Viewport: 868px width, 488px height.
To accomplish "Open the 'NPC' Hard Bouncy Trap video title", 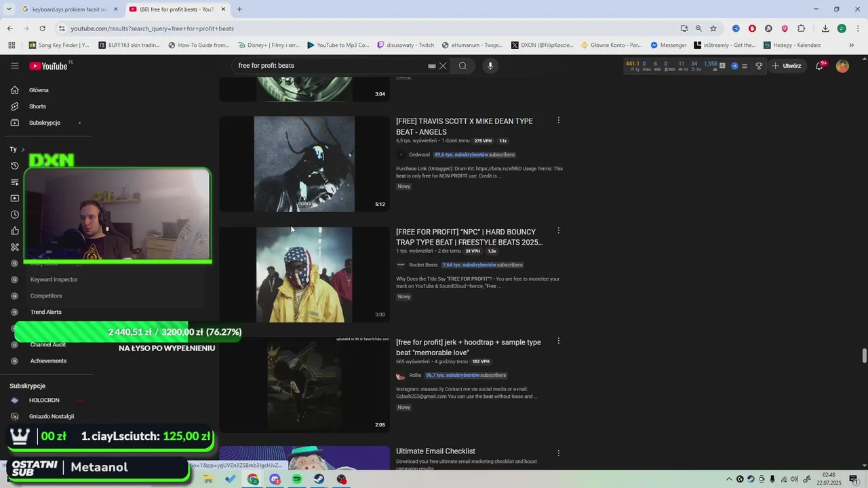I will pos(469,237).
